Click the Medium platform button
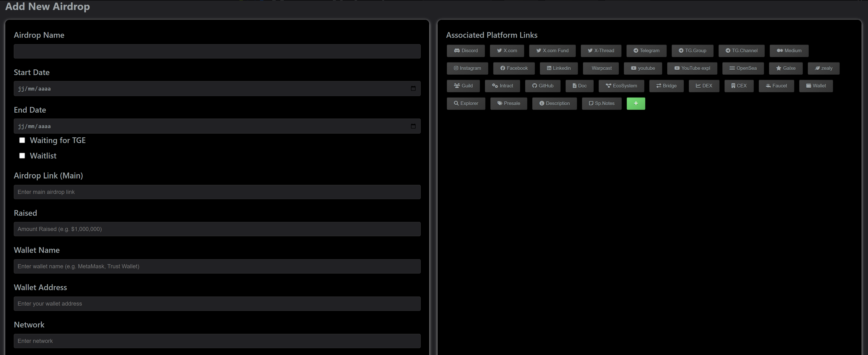Screen dimensions: 868x355 [789, 51]
